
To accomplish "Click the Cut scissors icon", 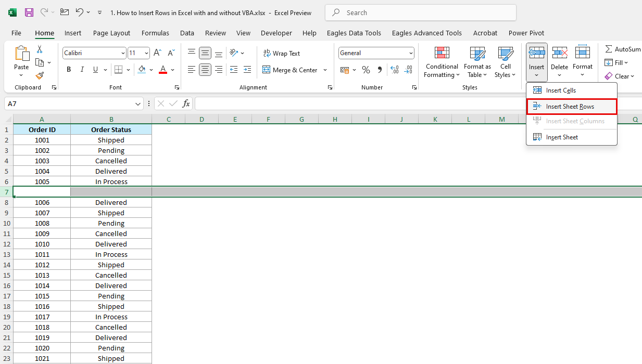I will tap(40, 49).
